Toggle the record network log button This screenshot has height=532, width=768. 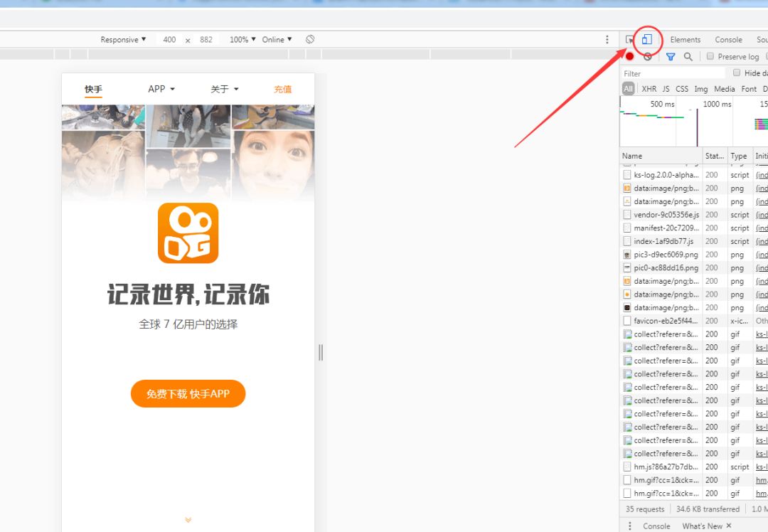[629, 56]
